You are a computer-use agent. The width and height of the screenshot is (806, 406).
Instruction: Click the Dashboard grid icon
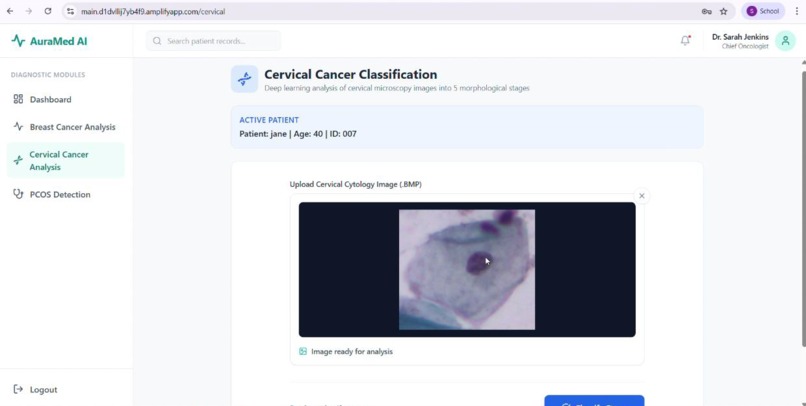pyautogui.click(x=18, y=99)
